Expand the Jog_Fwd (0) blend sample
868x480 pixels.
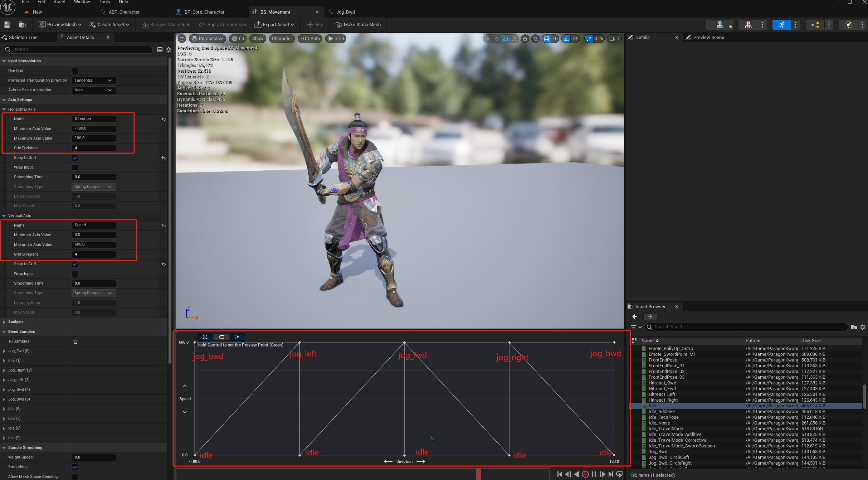tap(4, 351)
